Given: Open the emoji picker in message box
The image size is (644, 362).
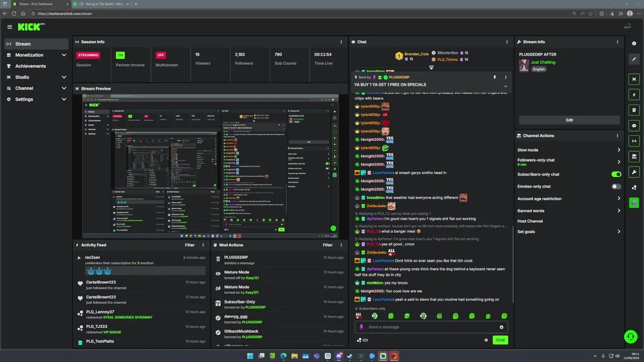Looking at the screenshot, I should (x=501, y=327).
